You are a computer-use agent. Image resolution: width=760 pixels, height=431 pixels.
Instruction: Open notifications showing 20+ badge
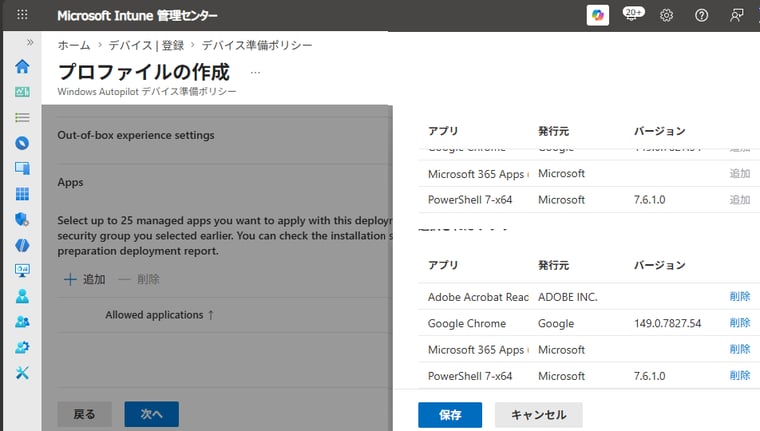[x=633, y=15]
